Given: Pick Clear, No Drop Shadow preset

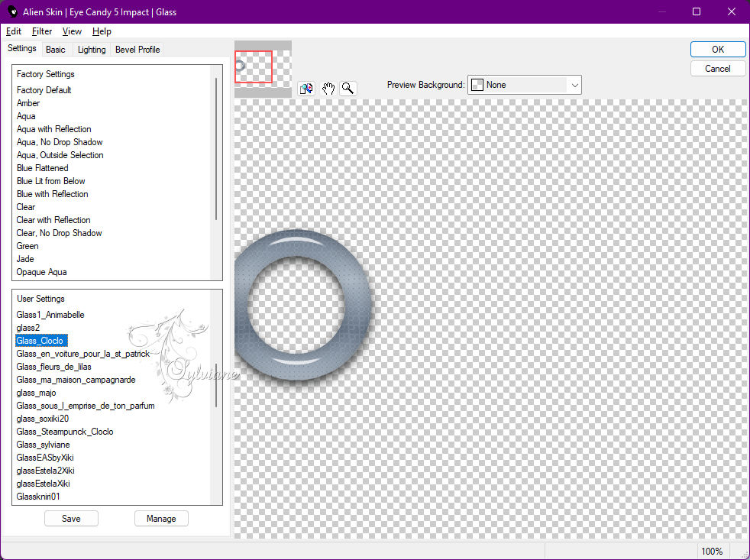Looking at the screenshot, I should point(59,232).
